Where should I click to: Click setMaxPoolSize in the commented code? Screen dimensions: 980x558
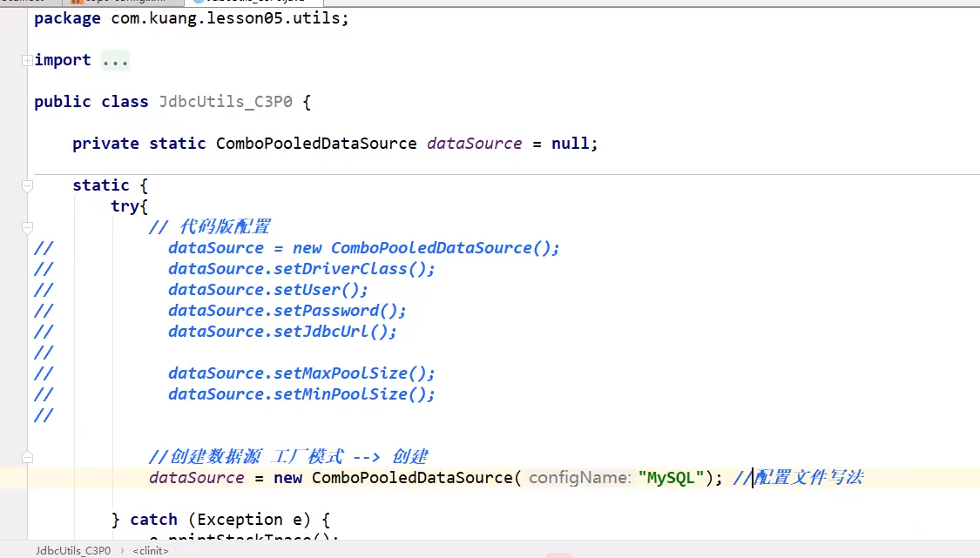point(340,373)
